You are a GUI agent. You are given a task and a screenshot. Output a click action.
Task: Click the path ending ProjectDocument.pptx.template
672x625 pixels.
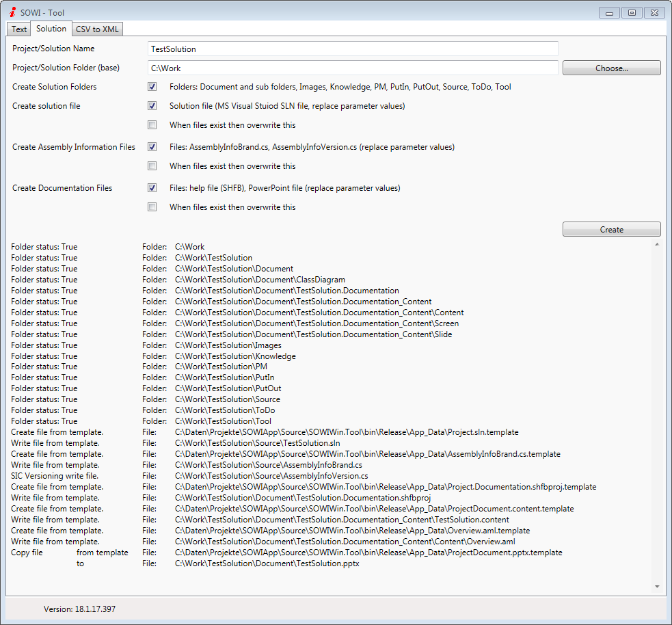[368, 553]
